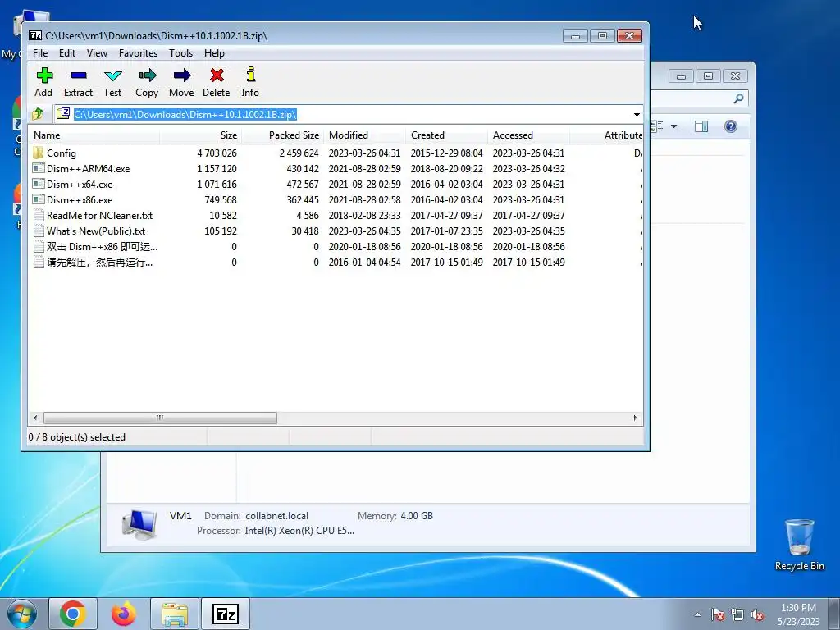The image size is (840, 630).
Task: Click the search magnifier in the Explorer window
Action: click(x=738, y=98)
